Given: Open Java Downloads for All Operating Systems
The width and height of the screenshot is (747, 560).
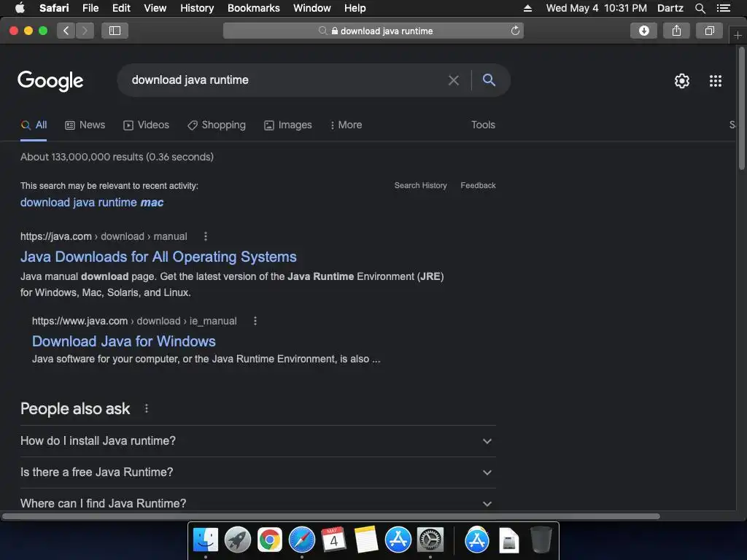Looking at the screenshot, I should 158,257.
